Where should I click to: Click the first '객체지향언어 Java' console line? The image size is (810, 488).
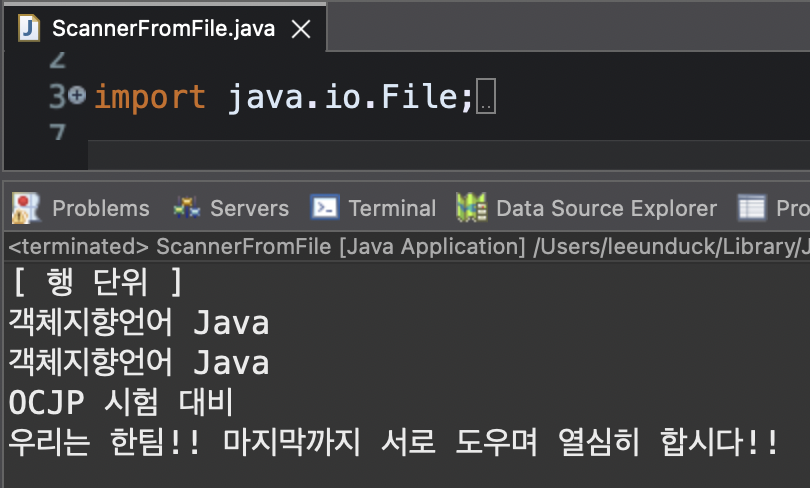point(139,323)
